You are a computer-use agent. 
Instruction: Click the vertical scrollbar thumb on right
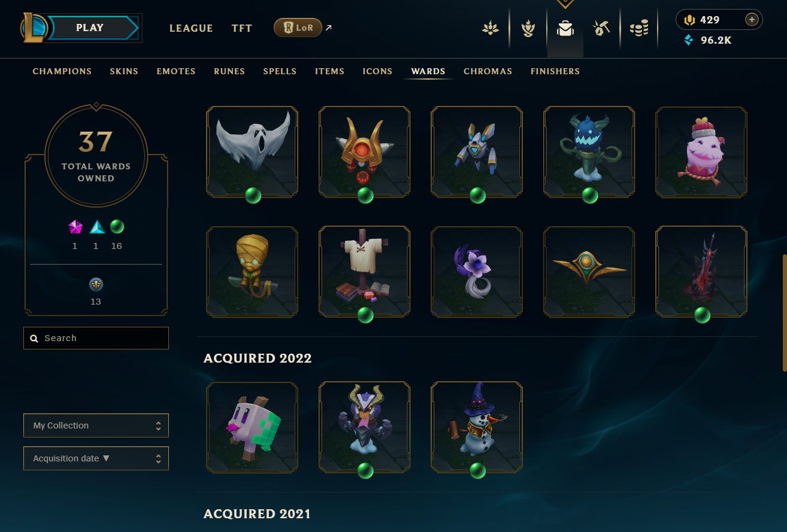783,312
